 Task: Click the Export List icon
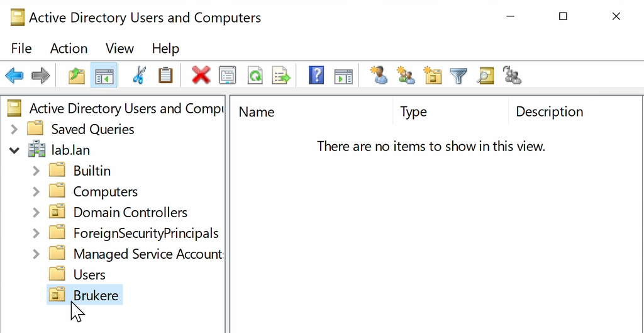(281, 76)
